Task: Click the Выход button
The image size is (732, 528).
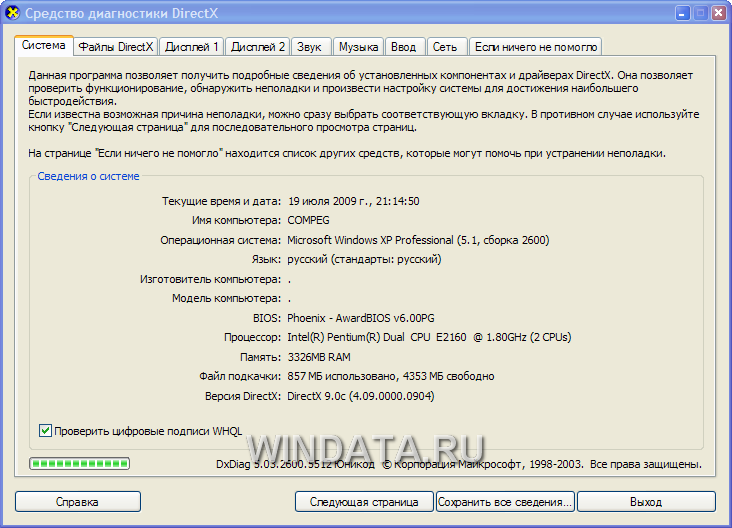Action: pyautogui.click(x=646, y=502)
